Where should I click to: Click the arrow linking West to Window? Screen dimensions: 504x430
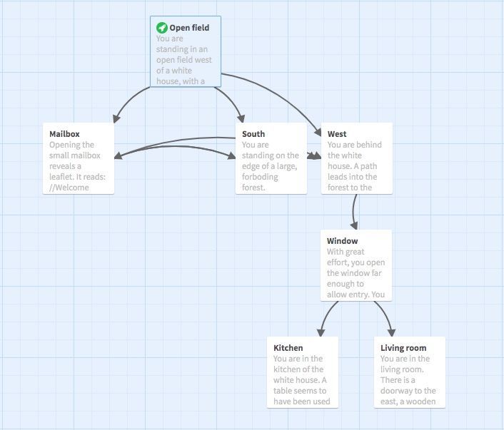coord(354,210)
